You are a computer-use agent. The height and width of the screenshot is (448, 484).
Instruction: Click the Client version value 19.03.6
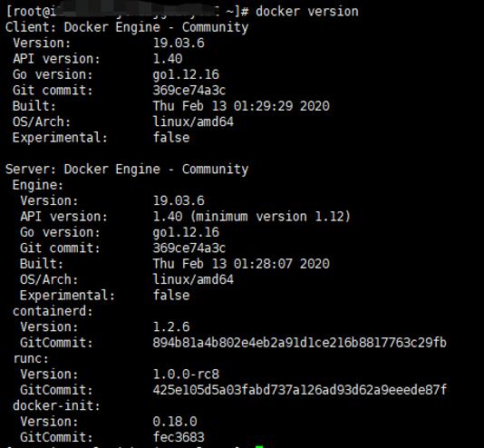(x=179, y=43)
